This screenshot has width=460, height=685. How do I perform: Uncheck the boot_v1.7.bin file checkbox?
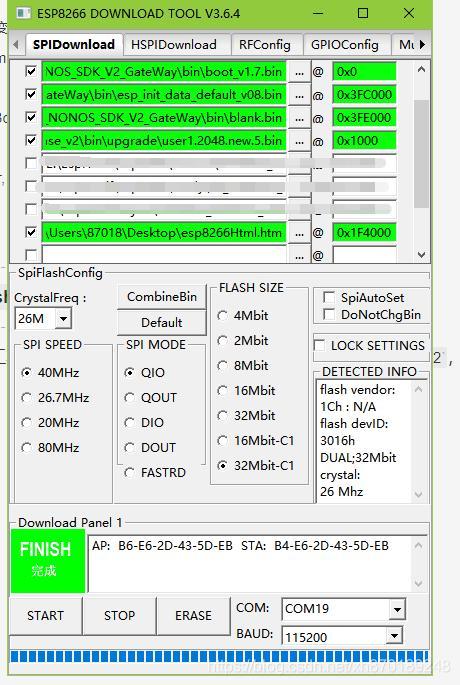click(x=31, y=71)
